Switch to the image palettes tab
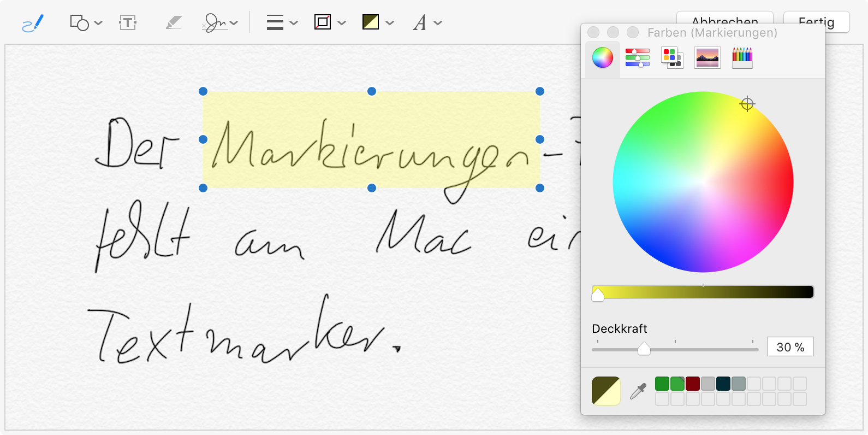 coord(707,57)
